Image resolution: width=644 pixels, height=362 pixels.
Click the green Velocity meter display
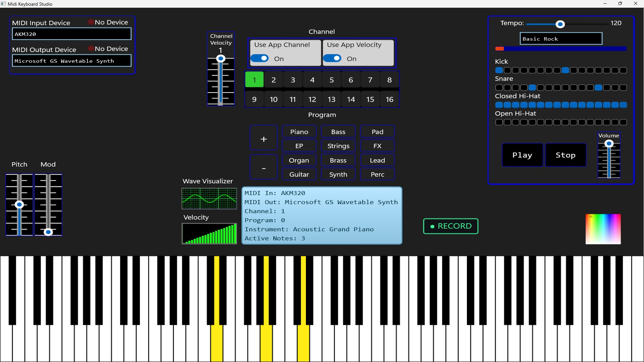(x=209, y=234)
